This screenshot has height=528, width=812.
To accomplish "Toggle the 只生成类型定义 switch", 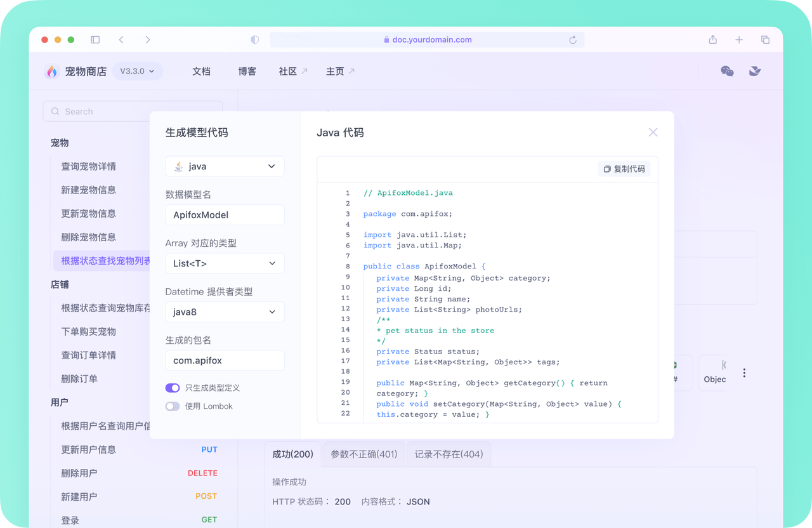I will pyautogui.click(x=173, y=388).
